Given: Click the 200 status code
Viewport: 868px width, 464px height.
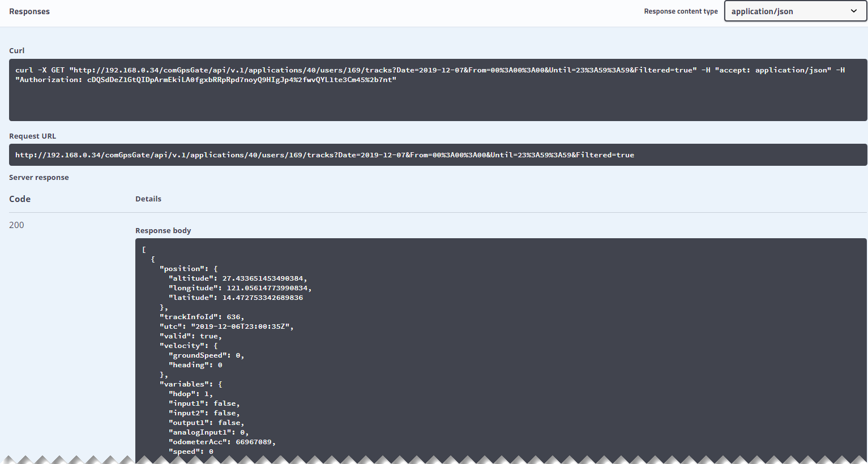Looking at the screenshot, I should [16, 225].
